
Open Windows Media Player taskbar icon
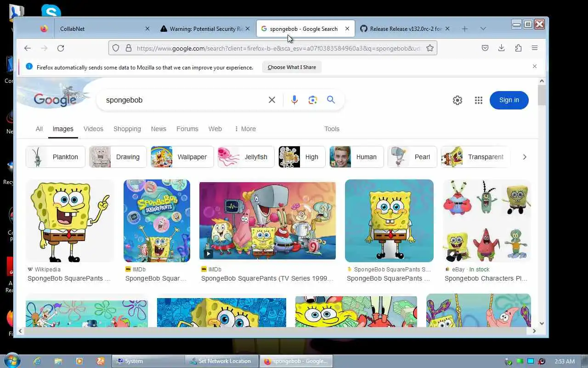pos(79,361)
